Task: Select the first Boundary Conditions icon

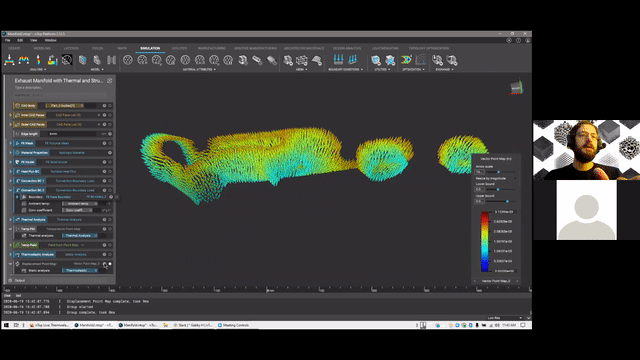Action: pos(338,60)
